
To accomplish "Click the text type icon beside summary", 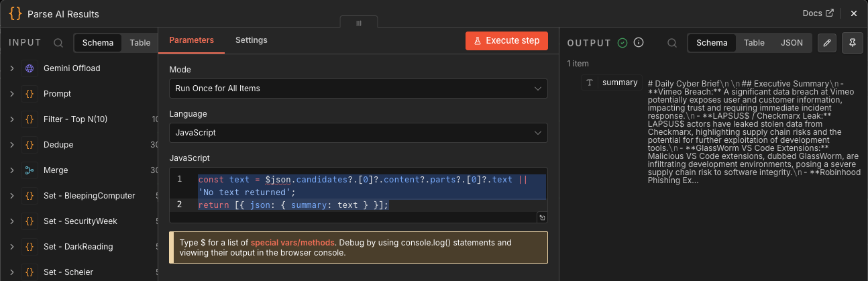I will [590, 82].
